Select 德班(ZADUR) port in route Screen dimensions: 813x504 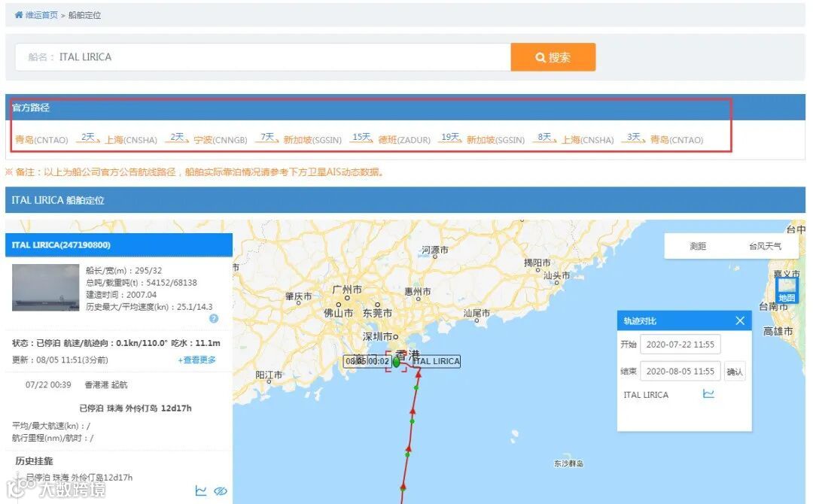(x=404, y=140)
